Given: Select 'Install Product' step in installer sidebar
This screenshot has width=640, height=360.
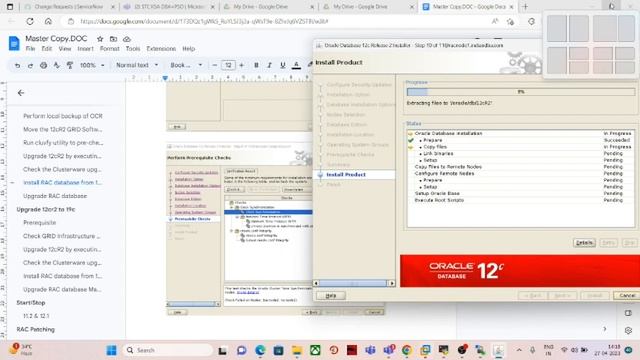Looking at the screenshot, I should (346, 175).
